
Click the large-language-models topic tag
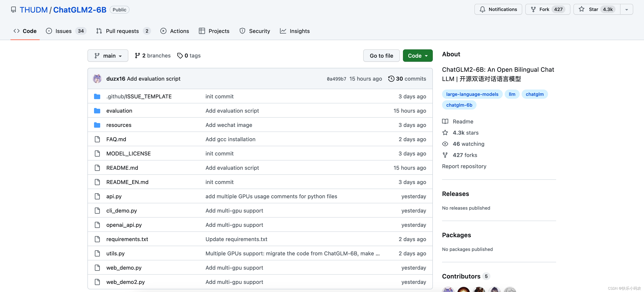[x=472, y=94]
